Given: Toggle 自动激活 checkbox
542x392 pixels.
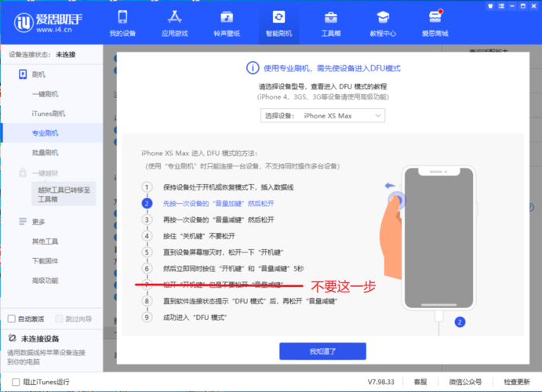Looking at the screenshot, I should click(12, 318).
